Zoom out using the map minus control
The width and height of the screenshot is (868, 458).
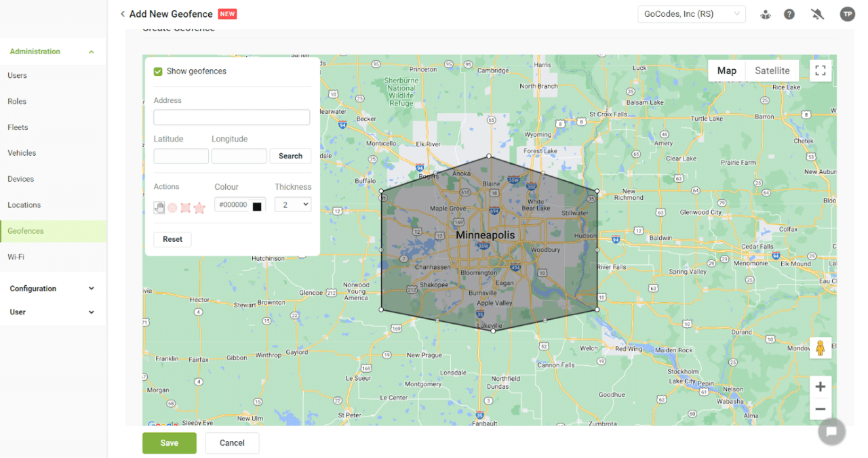point(820,409)
